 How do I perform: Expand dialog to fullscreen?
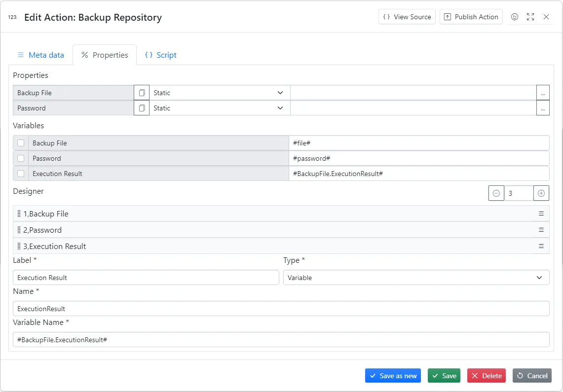[x=530, y=17]
